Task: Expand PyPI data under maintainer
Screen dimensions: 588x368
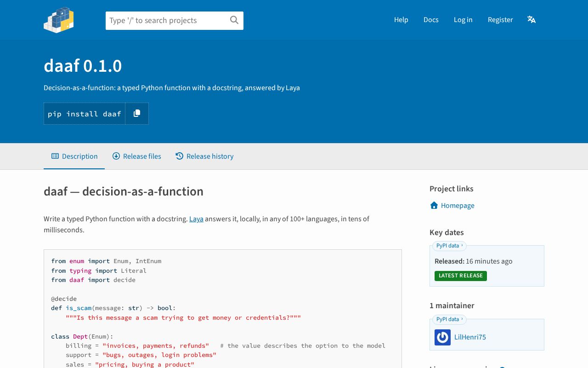Action: pyautogui.click(x=449, y=319)
